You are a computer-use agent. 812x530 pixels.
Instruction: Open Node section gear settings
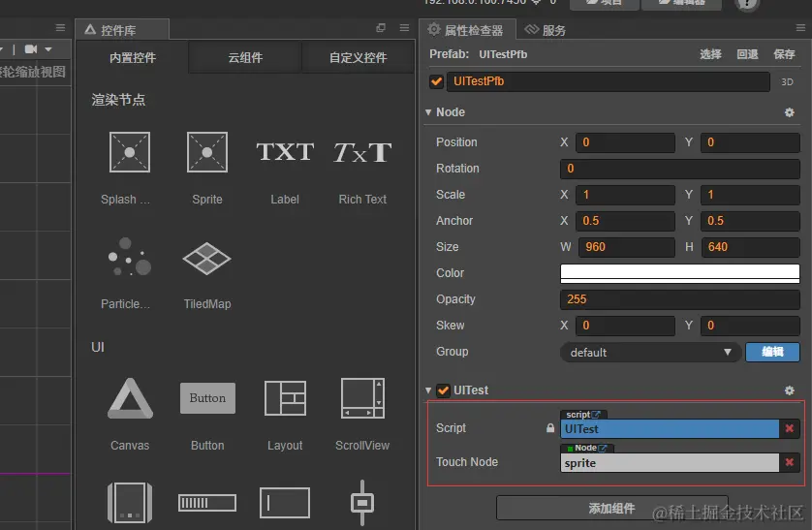[789, 112]
